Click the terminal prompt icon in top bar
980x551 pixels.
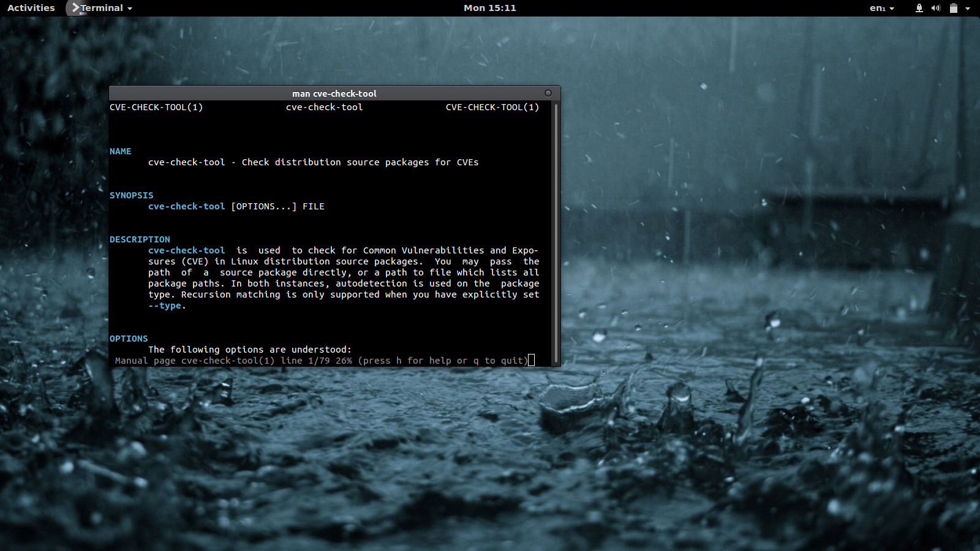click(75, 8)
